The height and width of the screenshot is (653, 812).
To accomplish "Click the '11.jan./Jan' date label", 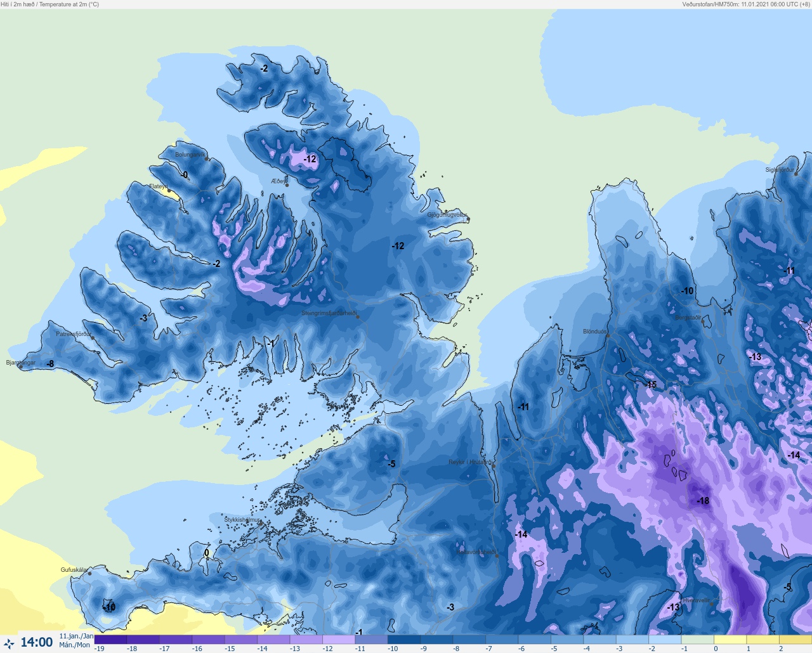I will [76, 636].
